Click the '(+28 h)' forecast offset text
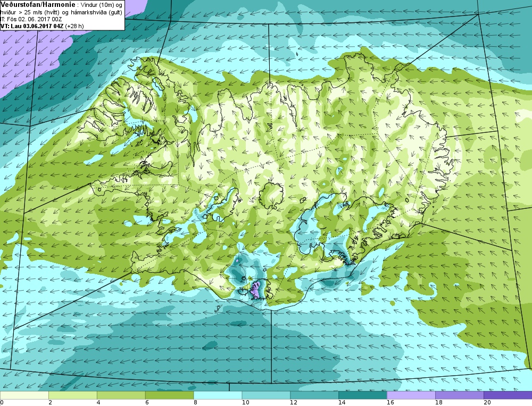This screenshot has height=406, width=532. click(x=74, y=26)
